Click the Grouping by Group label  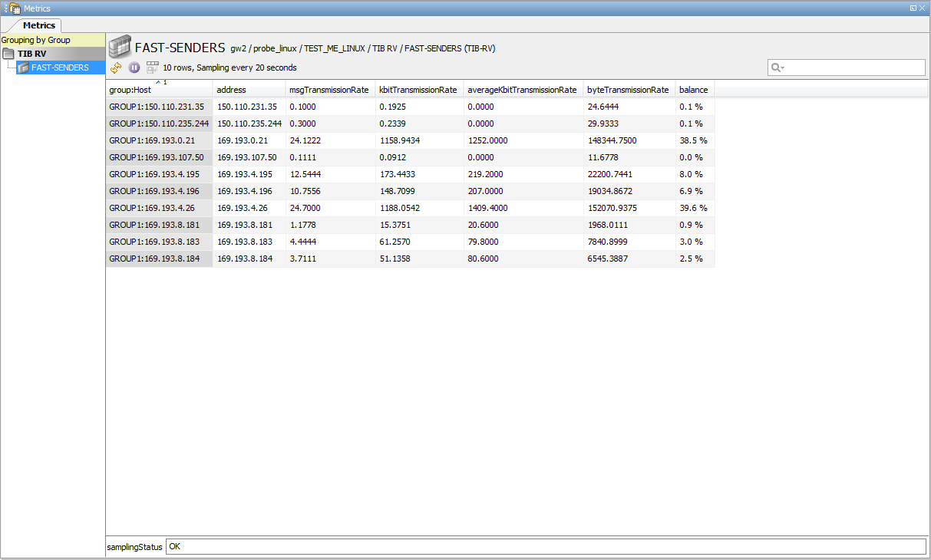[x=36, y=40]
